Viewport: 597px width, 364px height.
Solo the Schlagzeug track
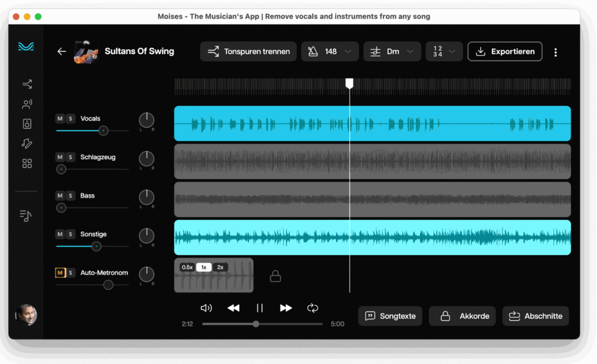point(71,157)
